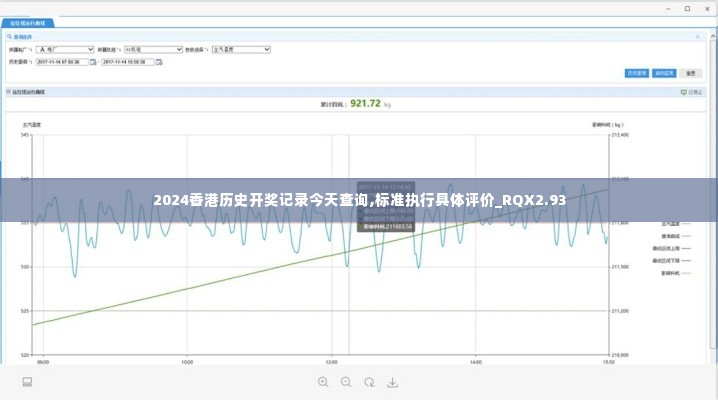Toggle the optimal range upper limit legend entry
The height and width of the screenshot is (400, 718).
pos(672,249)
